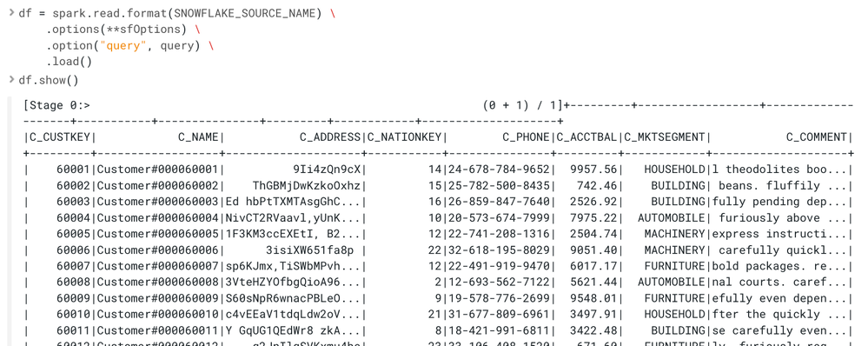
Task: Click Customer#000060009 name cell
Action: (158, 298)
